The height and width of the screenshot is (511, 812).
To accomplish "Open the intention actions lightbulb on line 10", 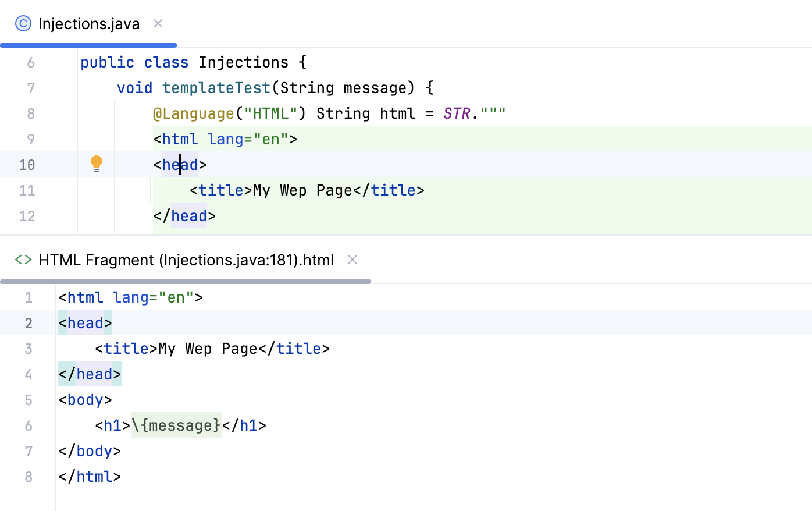I will [97, 164].
